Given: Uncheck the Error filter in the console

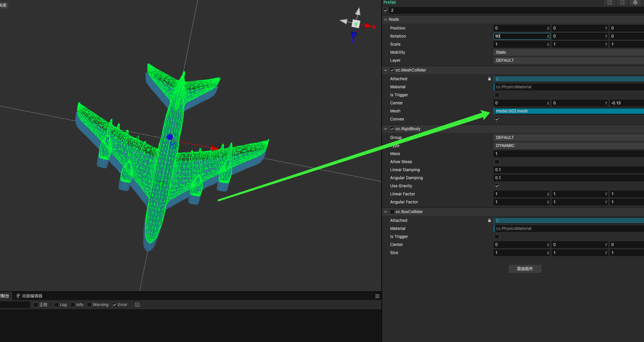Looking at the screenshot, I should [x=114, y=305].
